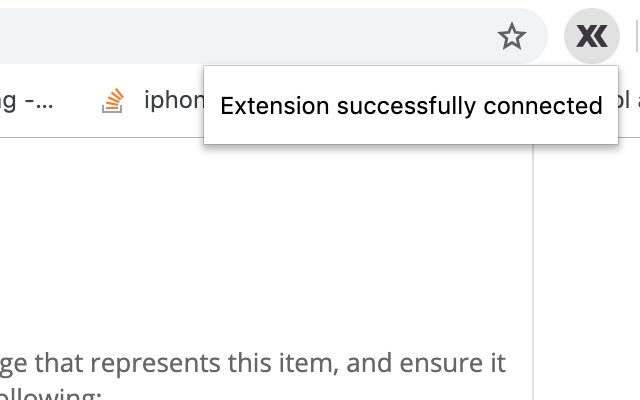Click the toolbar separator right of XK icon
This screenshot has height=400, width=640.
[x=636, y=37]
